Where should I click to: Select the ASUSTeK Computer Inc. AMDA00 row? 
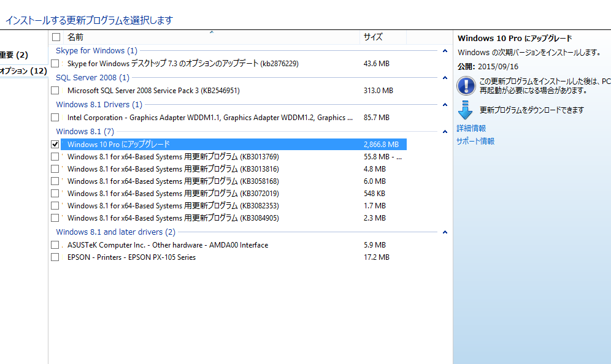tap(233, 245)
